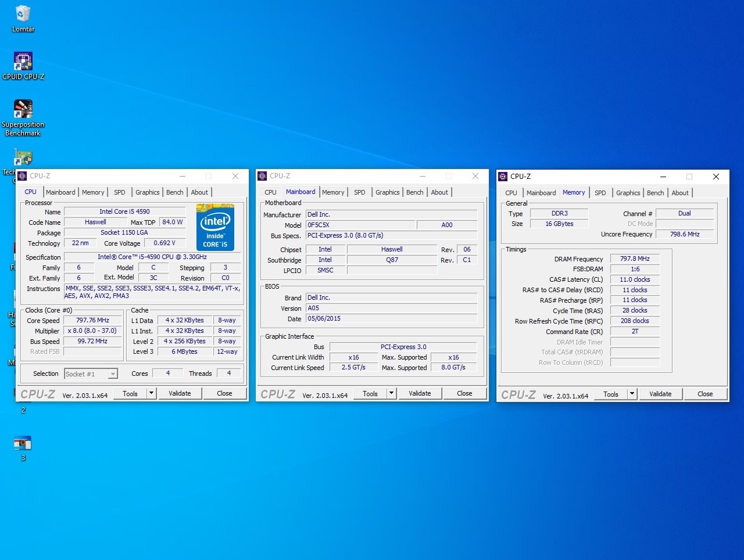Open the About tab in the CPU window
This screenshot has height=560, width=744.
point(199,192)
